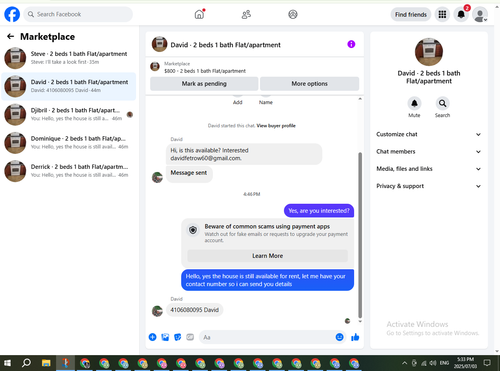Focus the Search Facebook field
500x371 pixels.
pyautogui.click(x=78, y=14)
